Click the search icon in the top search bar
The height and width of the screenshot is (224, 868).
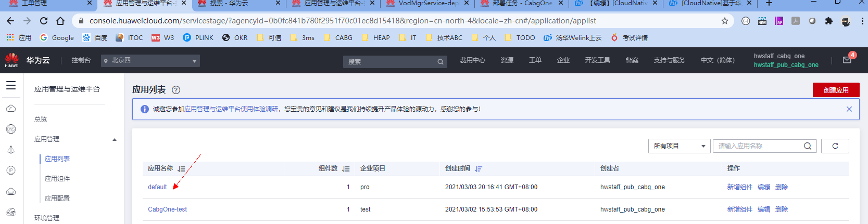(x=441, y=62)
